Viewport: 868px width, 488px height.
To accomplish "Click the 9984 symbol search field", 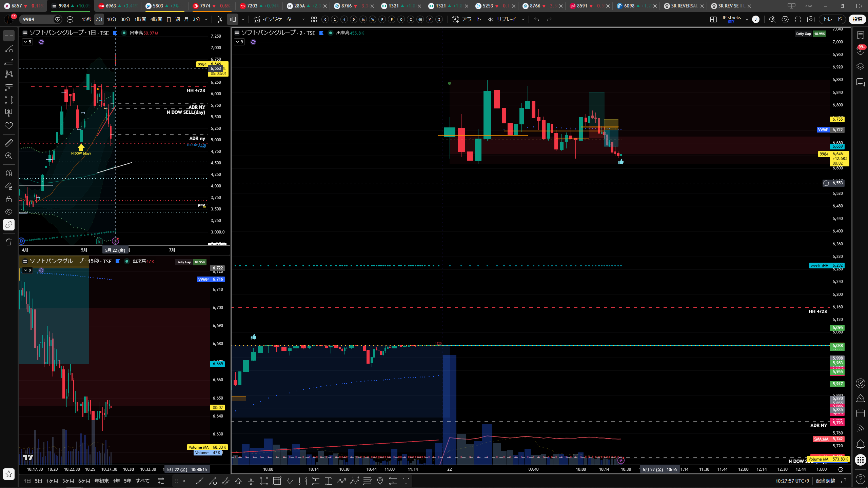I will pyautogui.click(x=37, y=19).
